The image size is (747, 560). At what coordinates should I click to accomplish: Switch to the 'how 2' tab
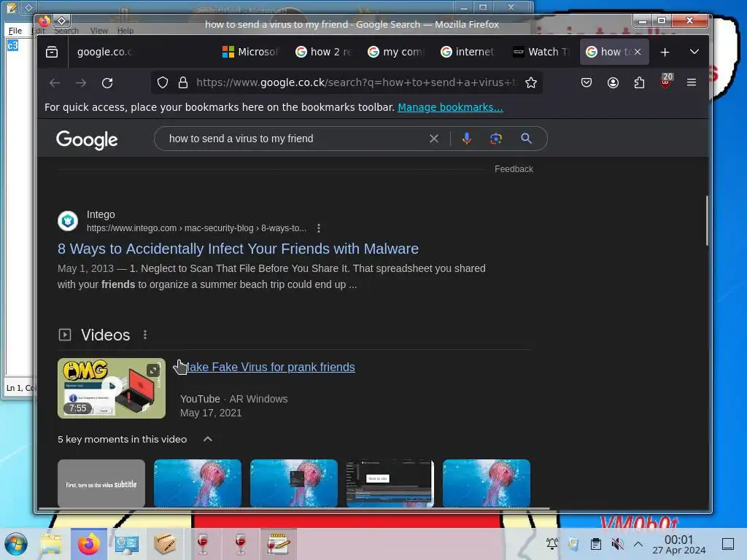click(x=323, y=52)
